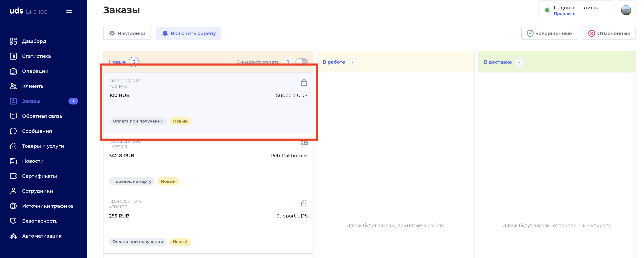This screenshot has width=644, height=258.
Task: Click the Новые column header
Action: click(x=117, y=62)
